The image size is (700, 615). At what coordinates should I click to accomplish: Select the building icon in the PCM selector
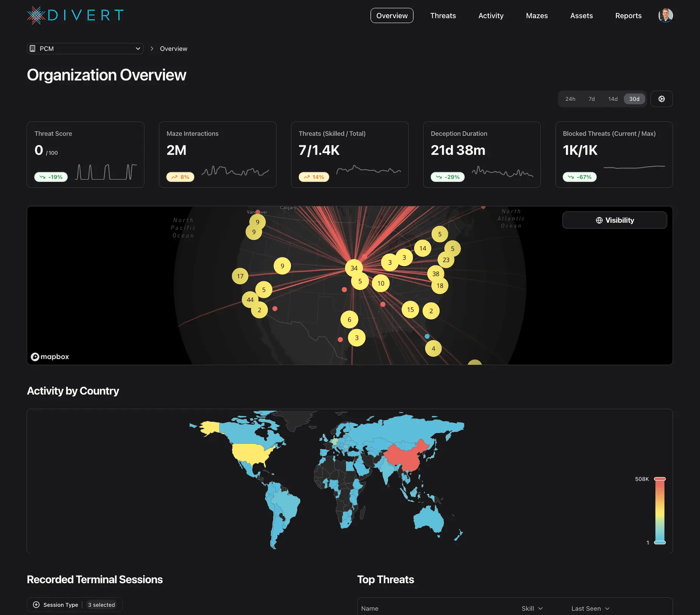point(33,48)
